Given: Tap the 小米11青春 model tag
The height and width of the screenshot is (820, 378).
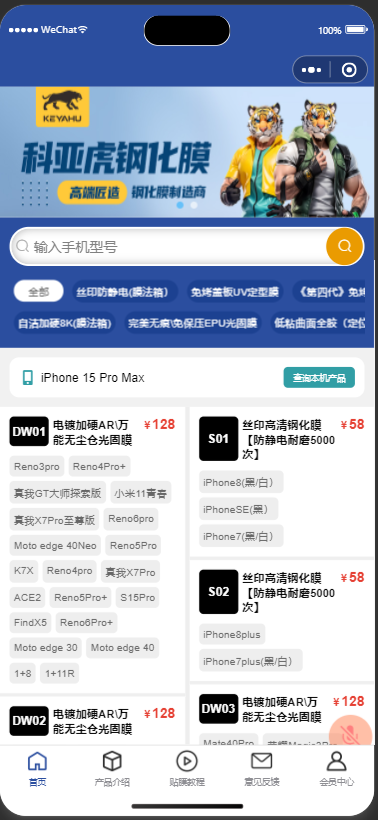Looking at the screenshot, I should pyautogui.click(x=141, y=493).
